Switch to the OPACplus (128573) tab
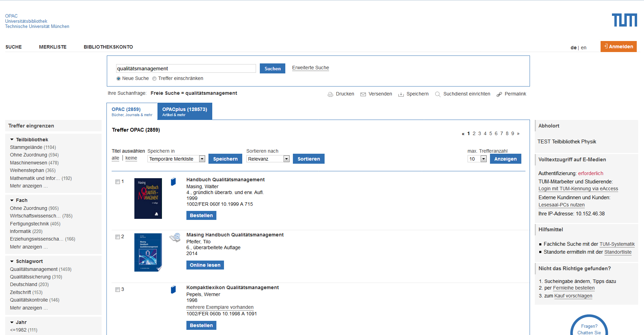The width and height of the screenshot is (644, 335). tap(185, 111)
